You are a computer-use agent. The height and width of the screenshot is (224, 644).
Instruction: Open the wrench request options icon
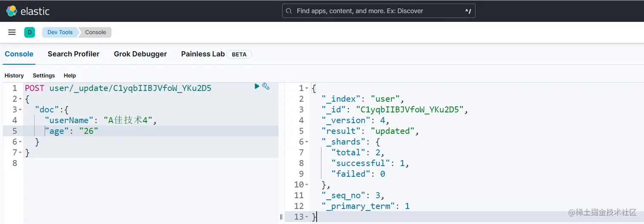(x=266, y=86)
